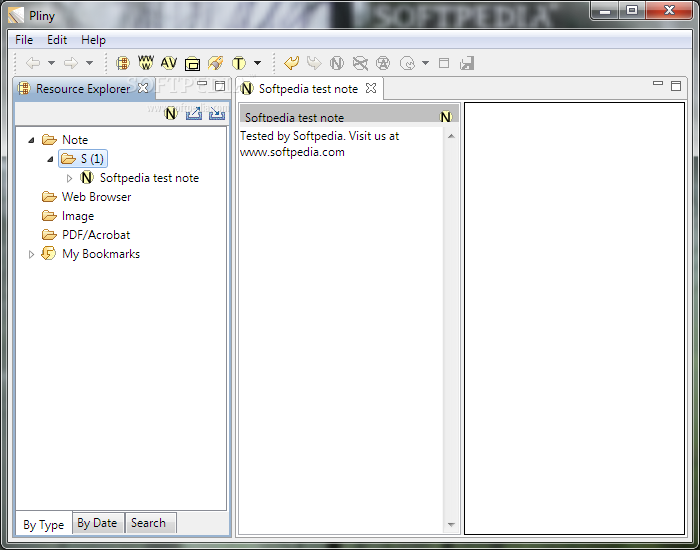
Task: Click the greyed N note toolbar icon
Action: coord(337,63)
